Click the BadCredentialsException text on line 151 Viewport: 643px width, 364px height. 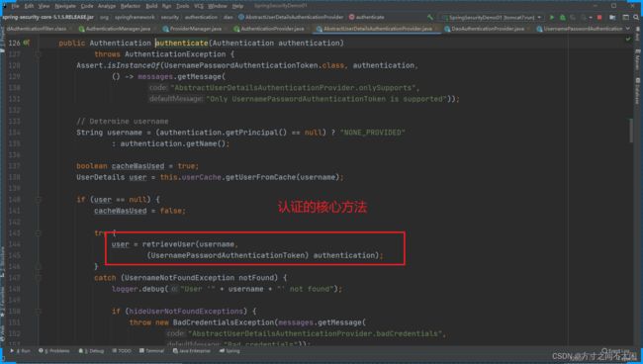[224, 322]
